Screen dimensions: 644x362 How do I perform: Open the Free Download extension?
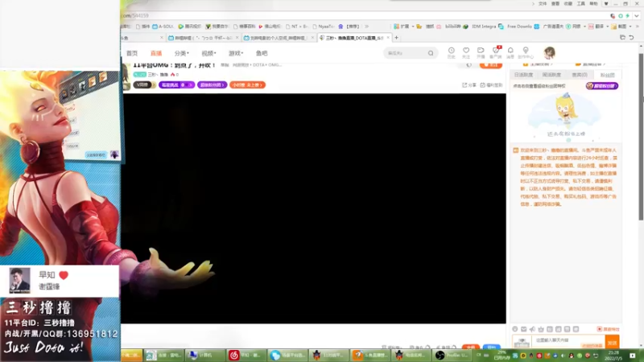[515, 27]
